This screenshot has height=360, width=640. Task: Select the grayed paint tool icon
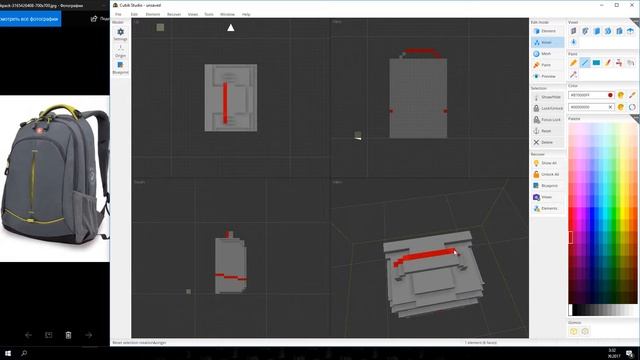[x=631, y=62]
